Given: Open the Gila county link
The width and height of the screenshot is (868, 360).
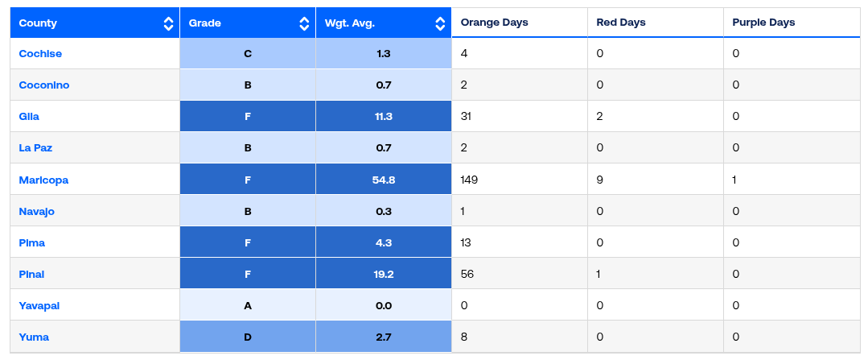Looking at the screenshot, I should (29, 117).
